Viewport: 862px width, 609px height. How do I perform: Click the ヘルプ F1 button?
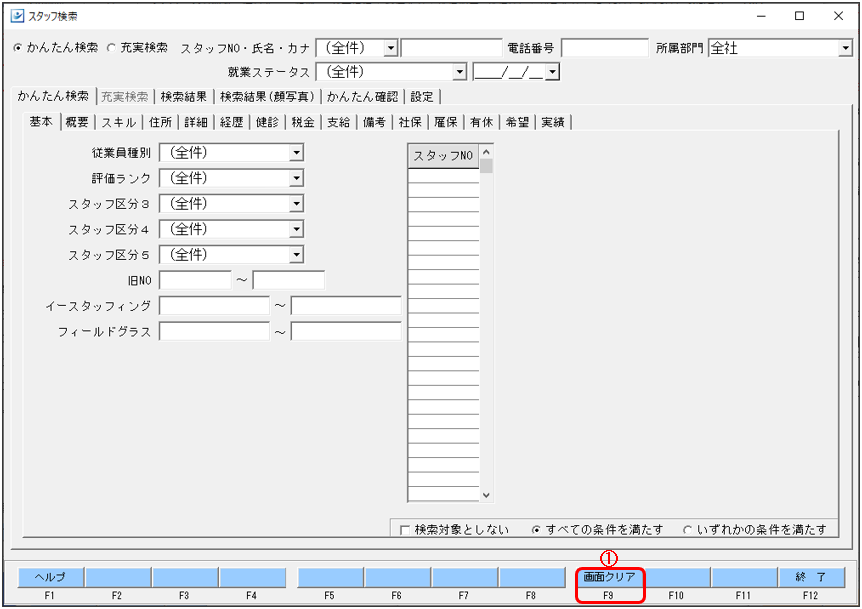click(x=51, y=578)
